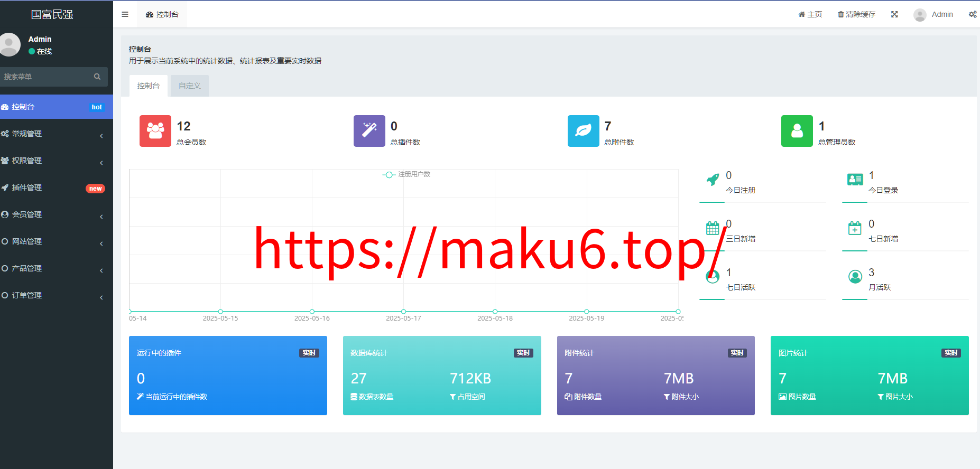Click the blue leaf attachments icon
Viewport: 980px width, 469px height.
point(584,131)
